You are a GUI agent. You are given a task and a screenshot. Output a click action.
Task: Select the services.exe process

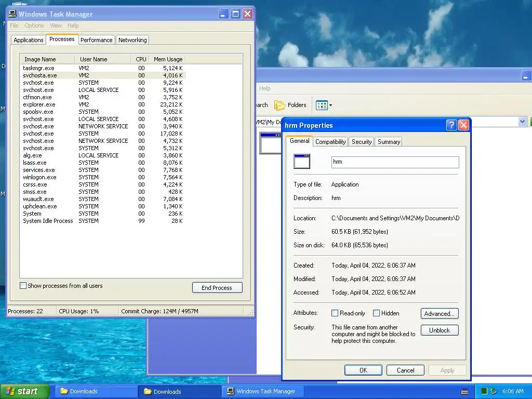pyautogui.click(x=103, y=170)
